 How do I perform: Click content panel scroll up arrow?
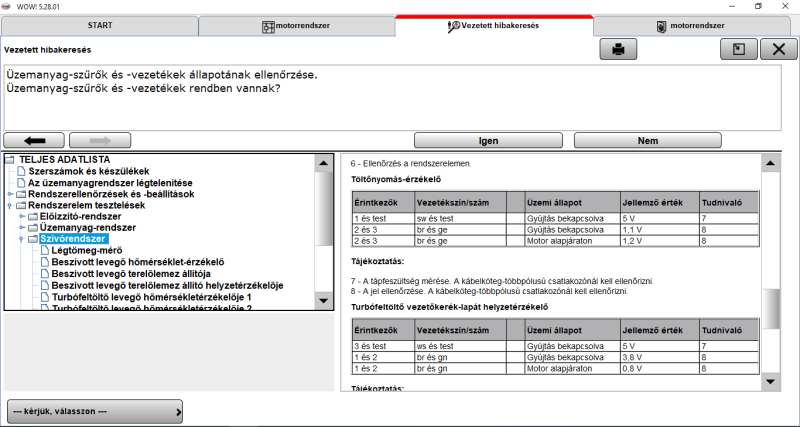click(x=770, y=163)
